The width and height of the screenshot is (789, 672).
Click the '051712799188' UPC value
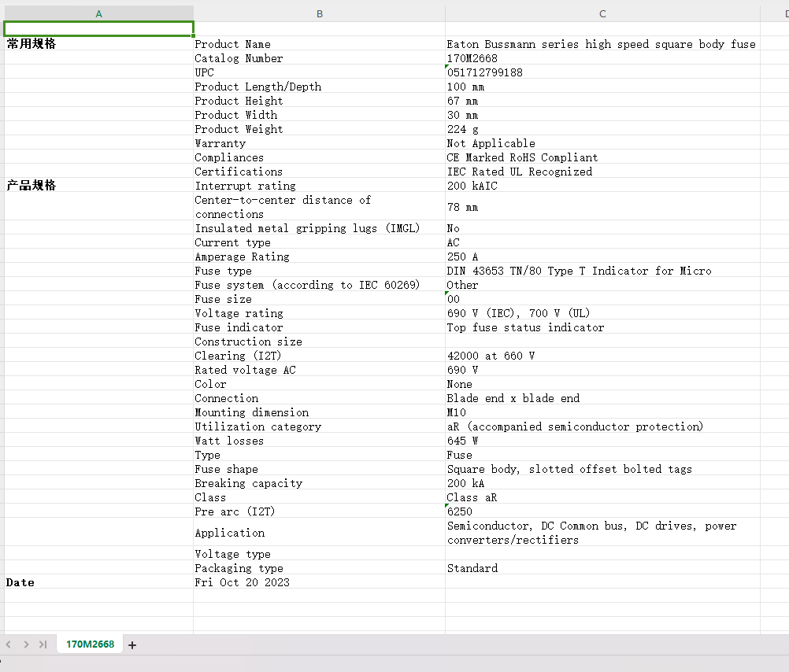tap(602, 72)
